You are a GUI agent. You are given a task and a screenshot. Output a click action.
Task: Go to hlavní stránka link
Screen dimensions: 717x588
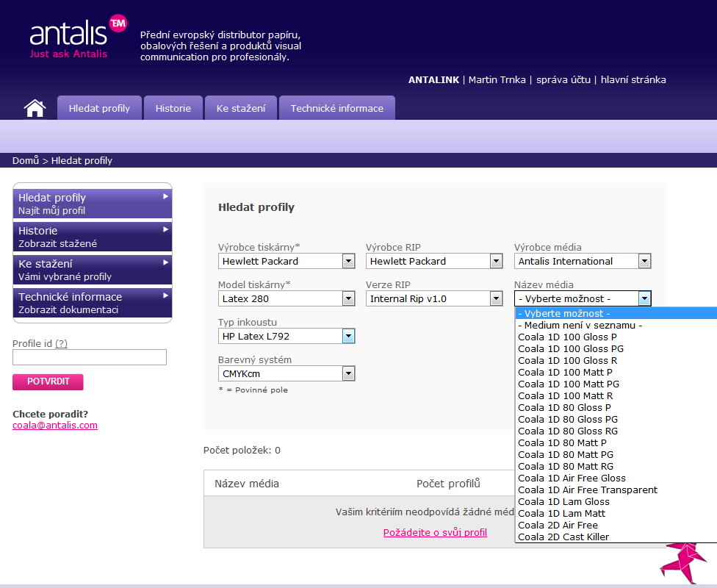coord(633,79)
